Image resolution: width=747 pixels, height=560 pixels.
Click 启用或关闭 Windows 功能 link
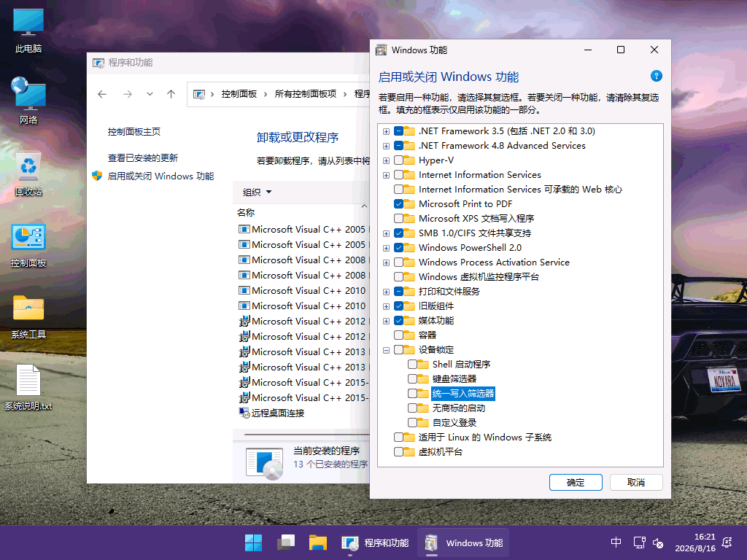click(x=160, y=176)
